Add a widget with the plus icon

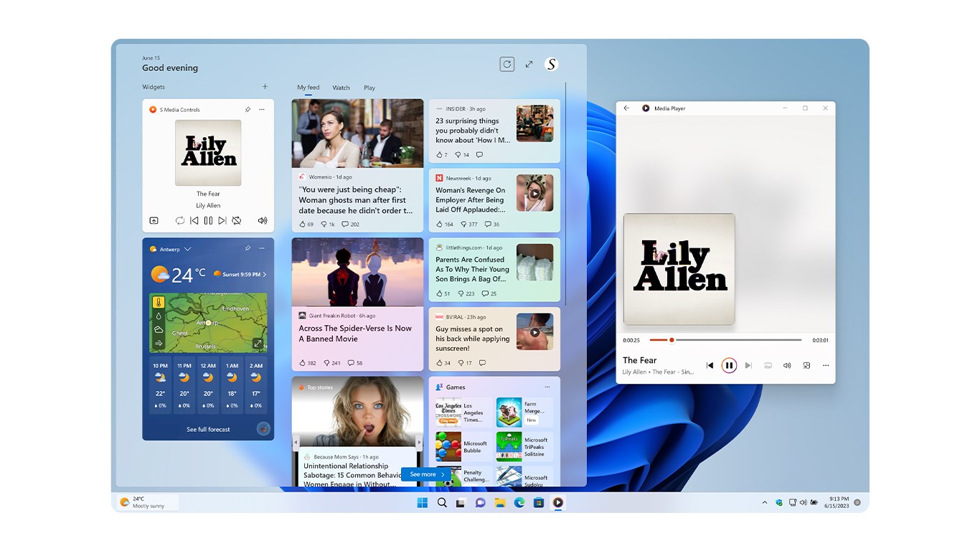(x=265, y=86)
